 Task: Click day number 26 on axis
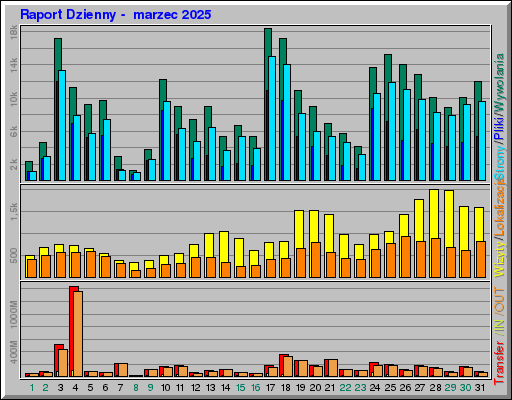405,388
